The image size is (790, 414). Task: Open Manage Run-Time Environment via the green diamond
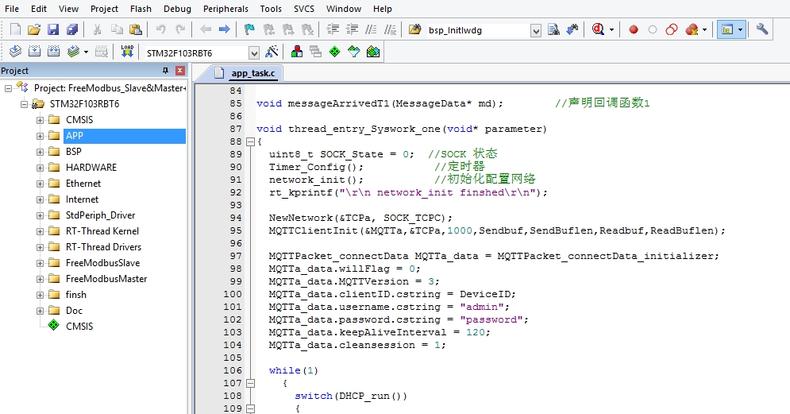(x=335, y=51)
